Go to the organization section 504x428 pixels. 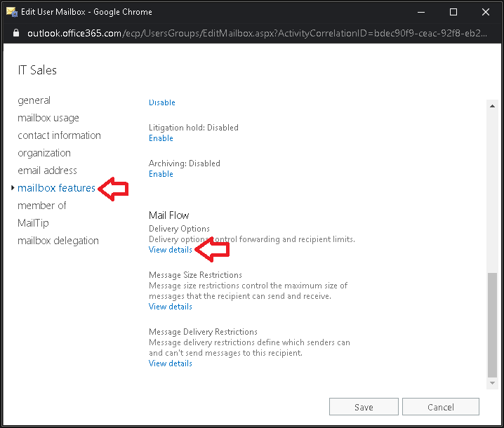pos(44,153)
